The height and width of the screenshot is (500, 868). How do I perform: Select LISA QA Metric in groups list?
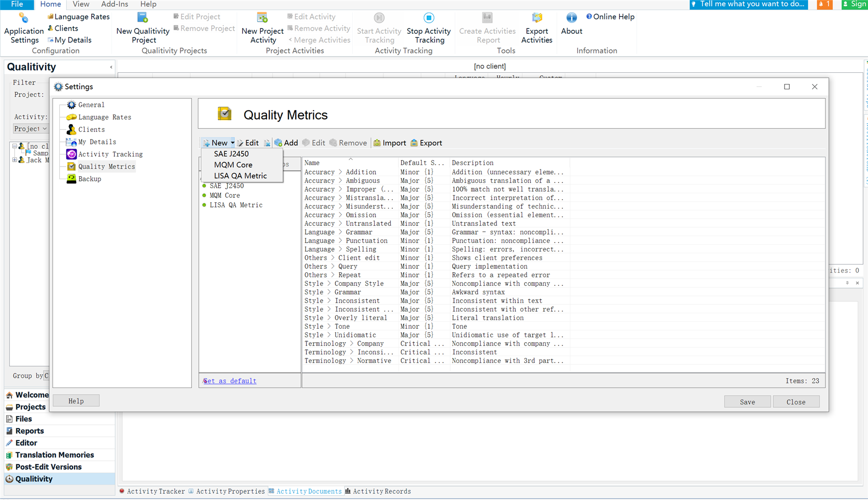click(x=236, y=205)
